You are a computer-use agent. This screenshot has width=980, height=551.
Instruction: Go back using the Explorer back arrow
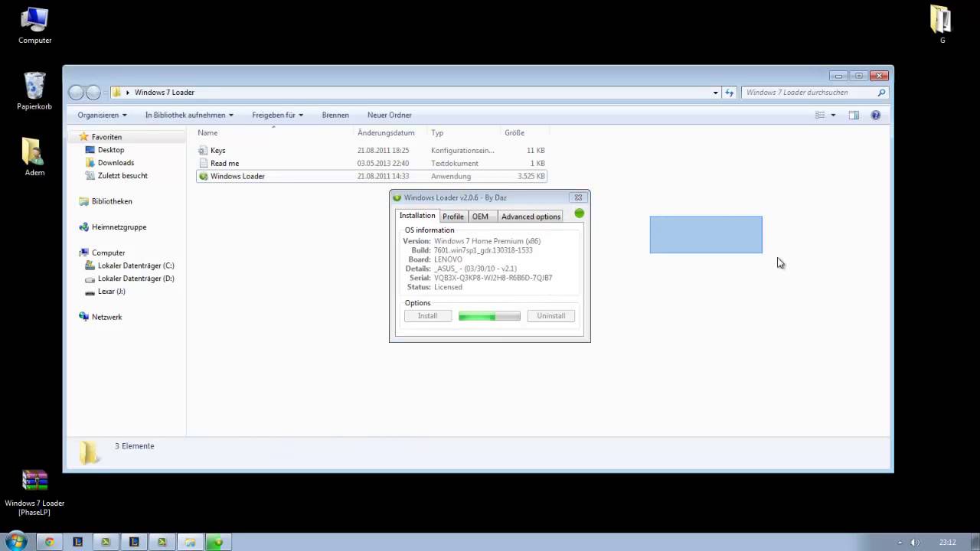point(76,93)
